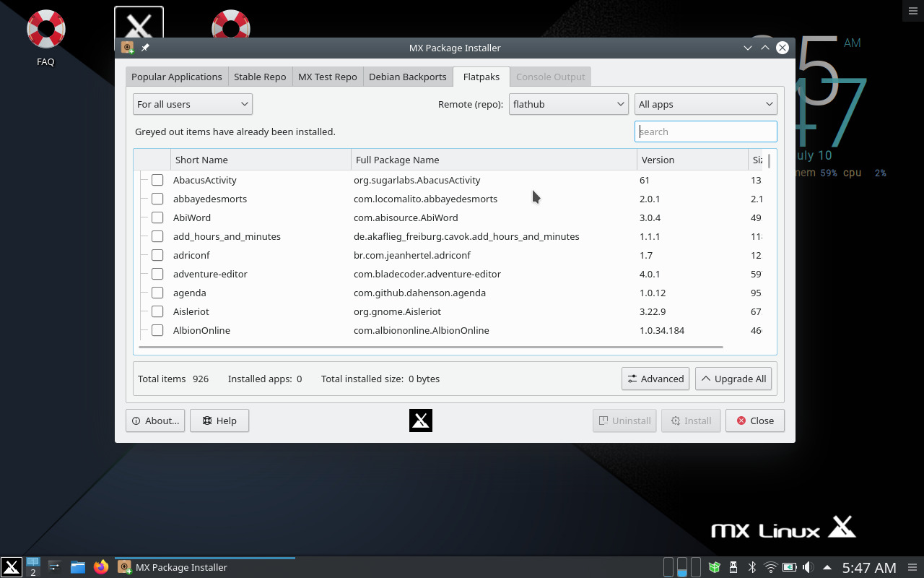The height and width of the screenshot is (578, 924).
Task: Open the 'For all users' dropdown
Action: [x=192, y=103]
